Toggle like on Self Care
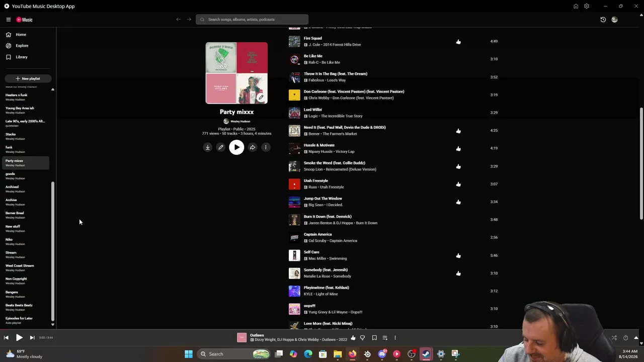The height and width of the screenshot is (362, 644). [458, 255]
